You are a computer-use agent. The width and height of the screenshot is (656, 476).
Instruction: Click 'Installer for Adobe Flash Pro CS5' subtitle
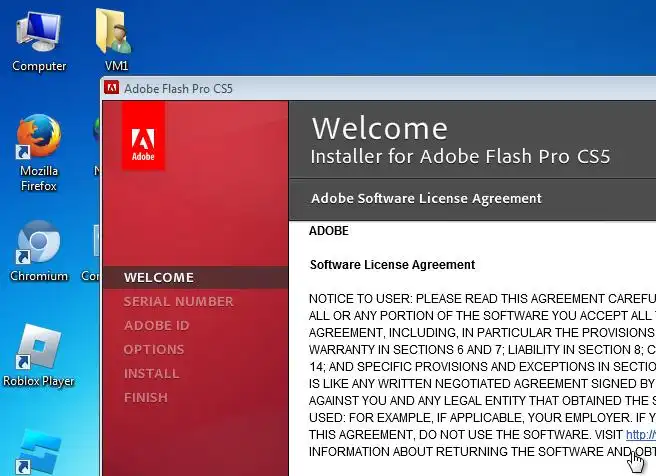coord(460,156)
